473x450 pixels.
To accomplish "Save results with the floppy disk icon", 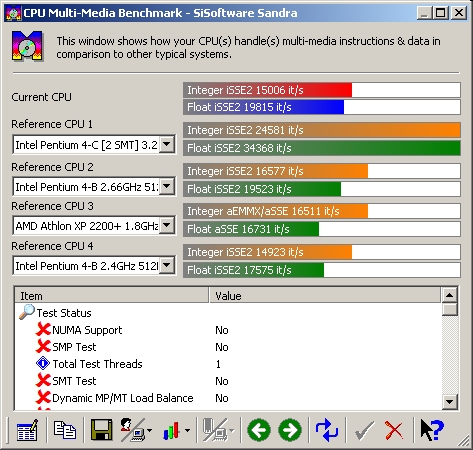I will (x=101, y=430).
